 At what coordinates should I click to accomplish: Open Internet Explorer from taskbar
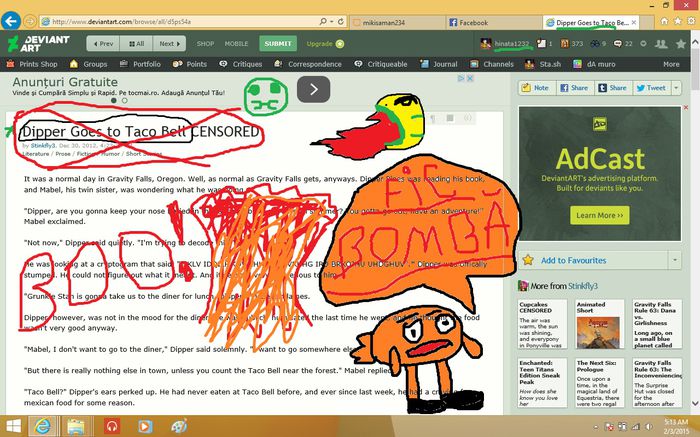(42, 426)
